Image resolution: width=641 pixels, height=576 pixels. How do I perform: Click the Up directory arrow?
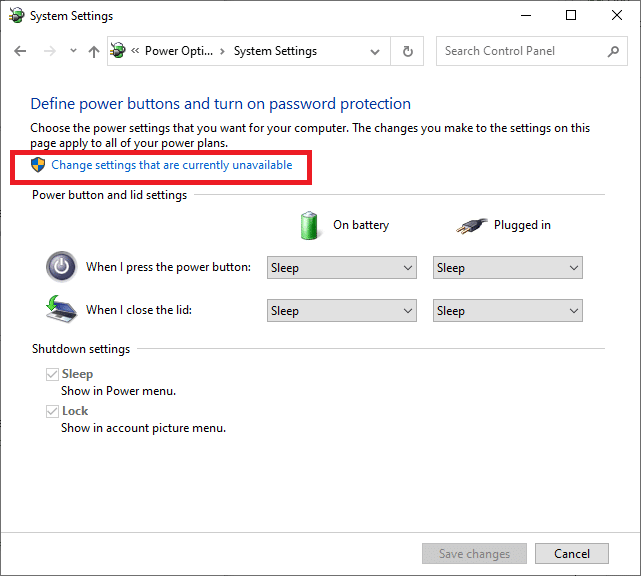(93, 51)
